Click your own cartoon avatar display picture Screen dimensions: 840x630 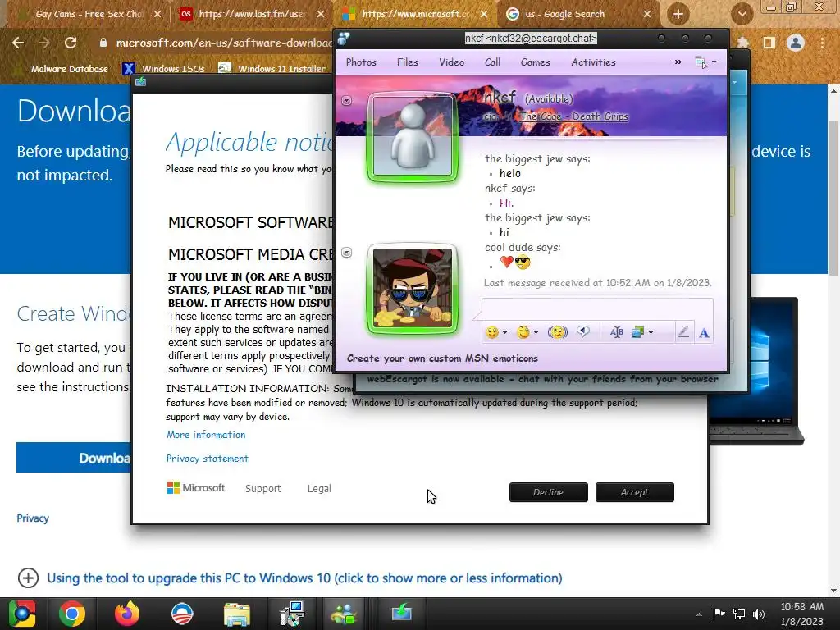pyautogui.click(x=413, y=288)
